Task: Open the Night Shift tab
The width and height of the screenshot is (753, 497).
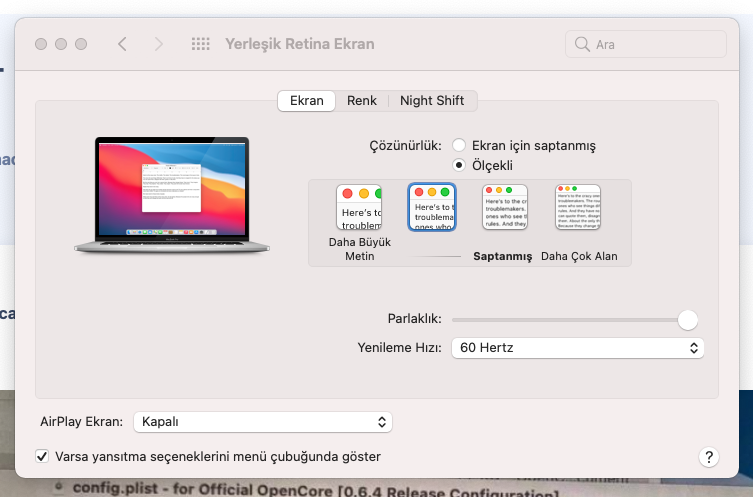Action: tap(432, 101)
